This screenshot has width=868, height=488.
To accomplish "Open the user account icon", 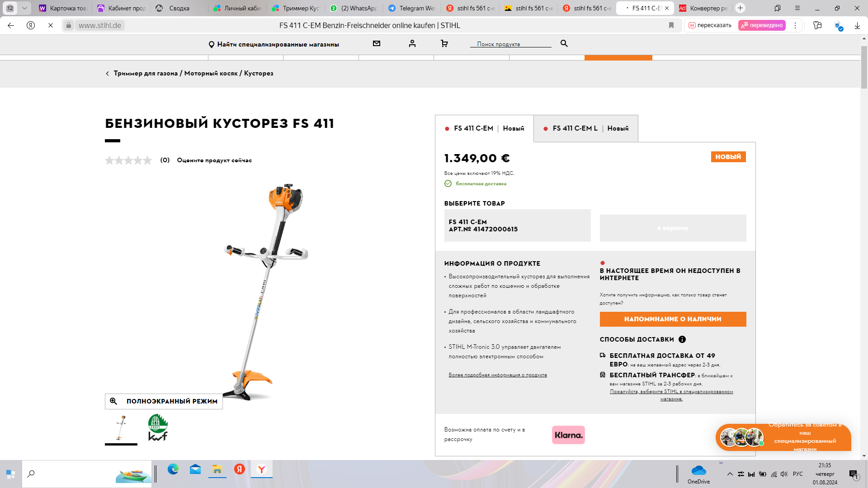I will [x=412, y=44].
